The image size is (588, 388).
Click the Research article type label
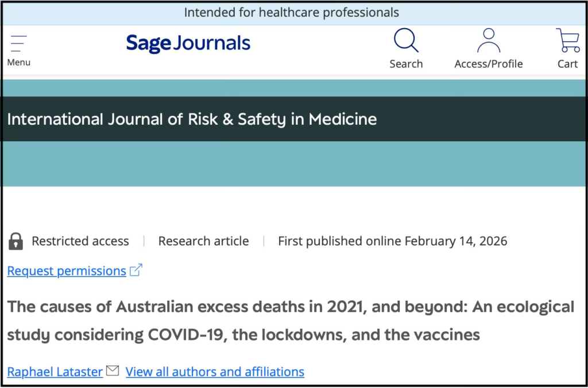click(x=203, y=241)
